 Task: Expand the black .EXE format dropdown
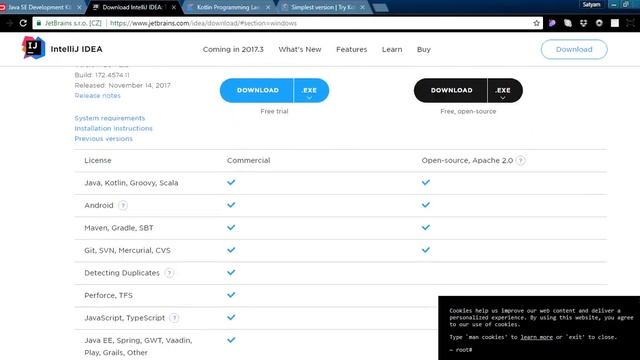point(504,91)
